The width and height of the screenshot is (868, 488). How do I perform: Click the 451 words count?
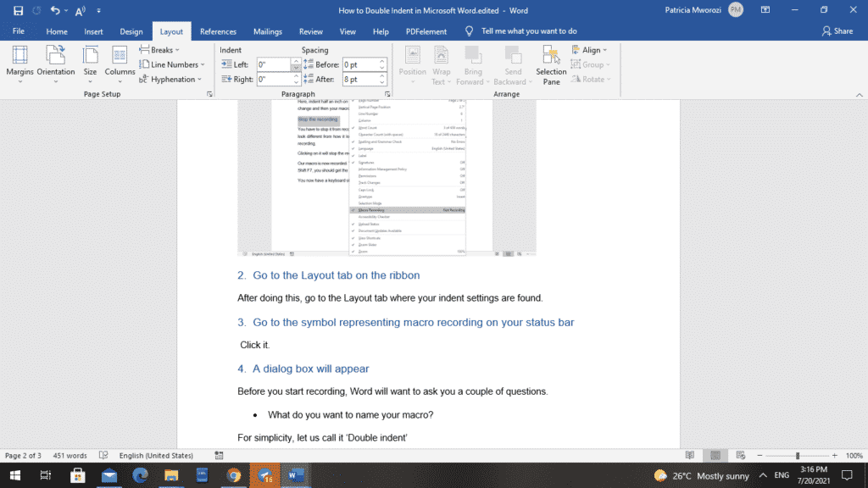tap(70, 455)
